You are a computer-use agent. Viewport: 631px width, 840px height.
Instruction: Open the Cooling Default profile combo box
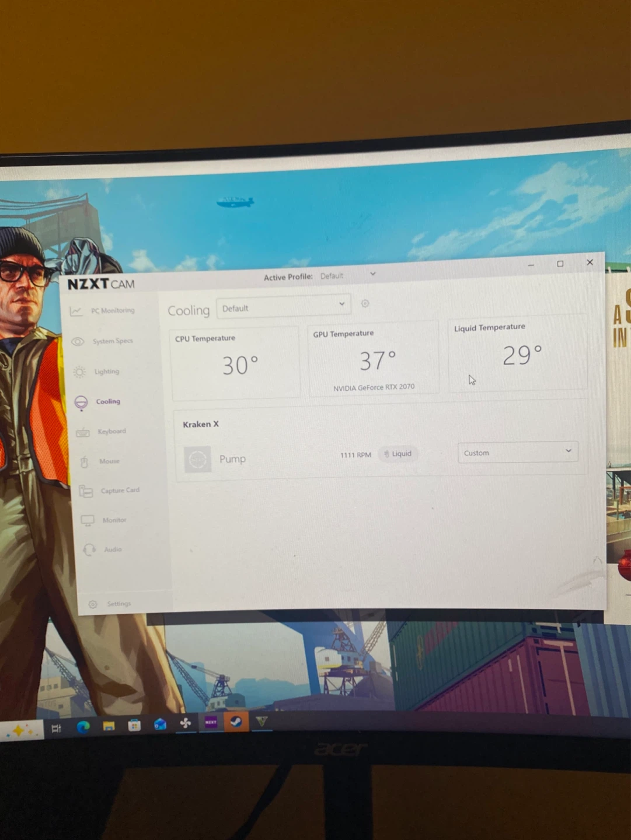click(283, 307)
